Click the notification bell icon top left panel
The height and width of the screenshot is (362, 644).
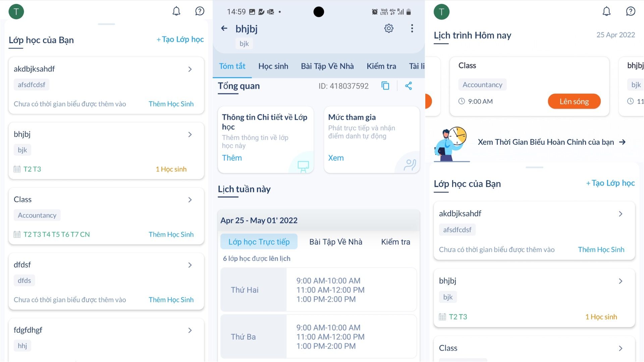[176, 11]
